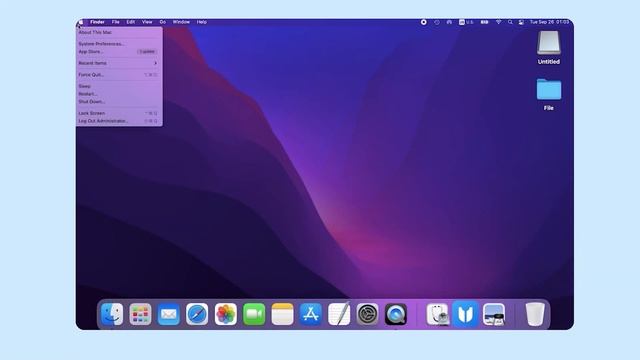Open the Edit menu
Screen dimensions: 640x360
131,22
